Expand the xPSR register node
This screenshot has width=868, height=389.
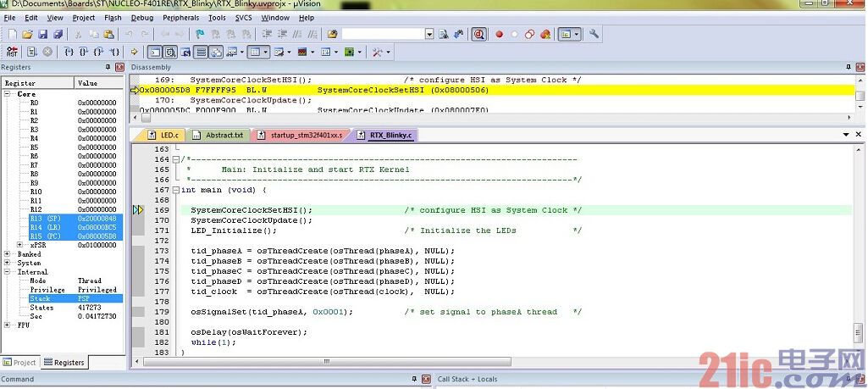pyautogui.click(x=20, y=245)
